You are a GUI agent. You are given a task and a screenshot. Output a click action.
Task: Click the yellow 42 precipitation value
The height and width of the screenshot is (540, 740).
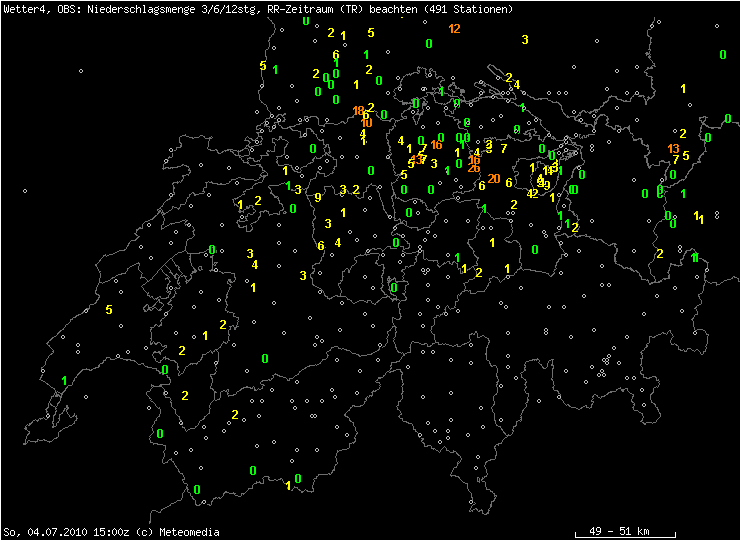[x=533, y=193]
